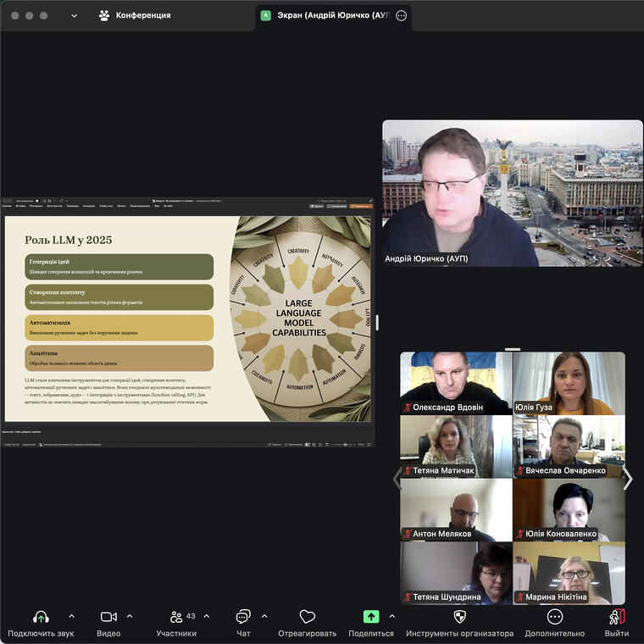Click the Подключить звук headphone icon

(x=41, y=617)
